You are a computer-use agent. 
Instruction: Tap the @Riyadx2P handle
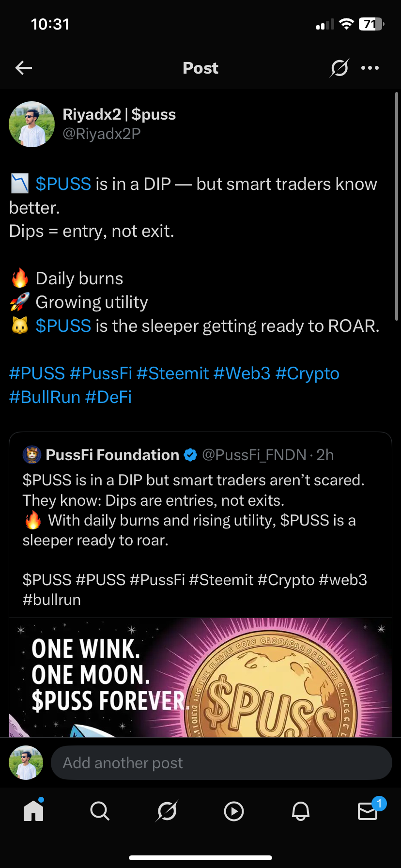(x=101, y=134)
